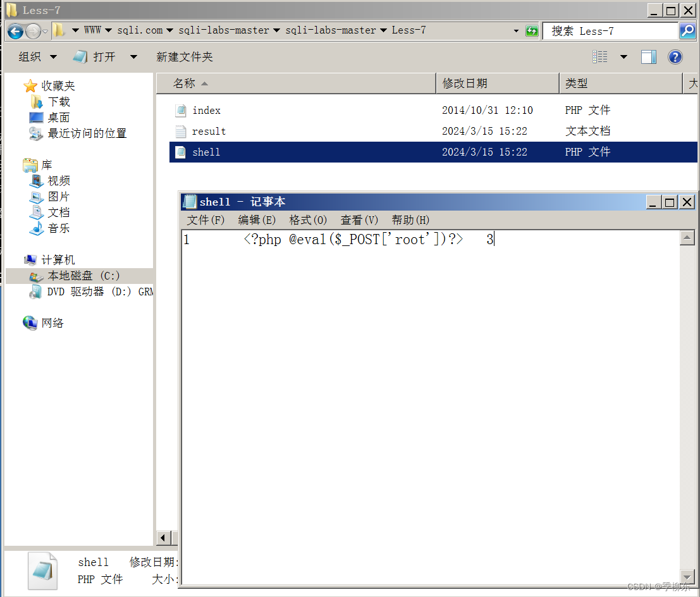Open the 图片 library
The height and width of the screenshot is (597, 700).
tap(59, 197)
